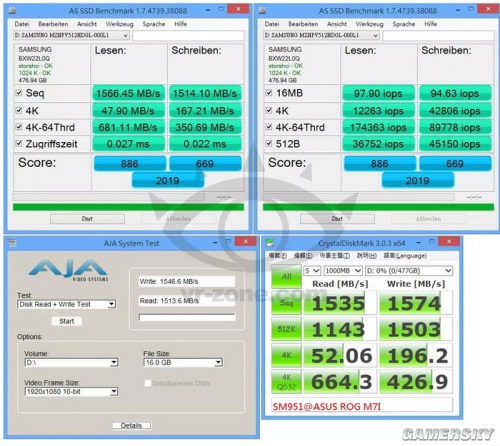Image resolution: width=500 pixels, height=446 pixels.
Task: Enable the Simultaneous DMA checkbox
Action: pos(147,383)
